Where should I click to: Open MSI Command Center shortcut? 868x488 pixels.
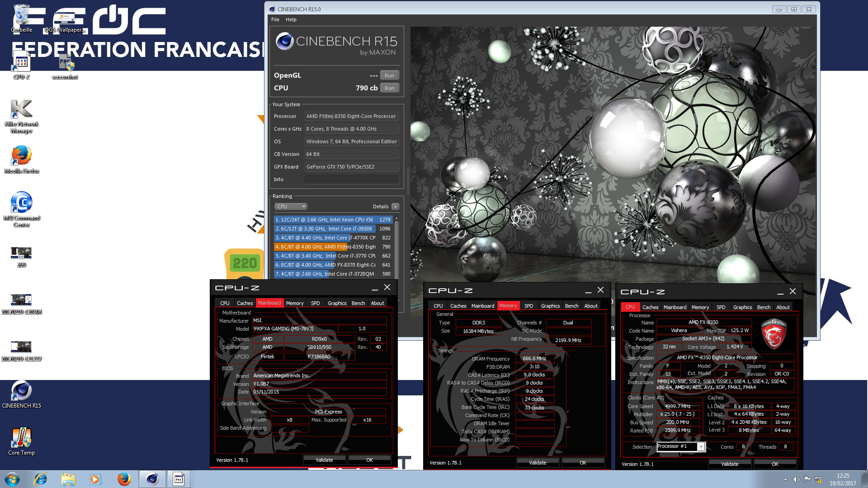click(x=21, y=209)
